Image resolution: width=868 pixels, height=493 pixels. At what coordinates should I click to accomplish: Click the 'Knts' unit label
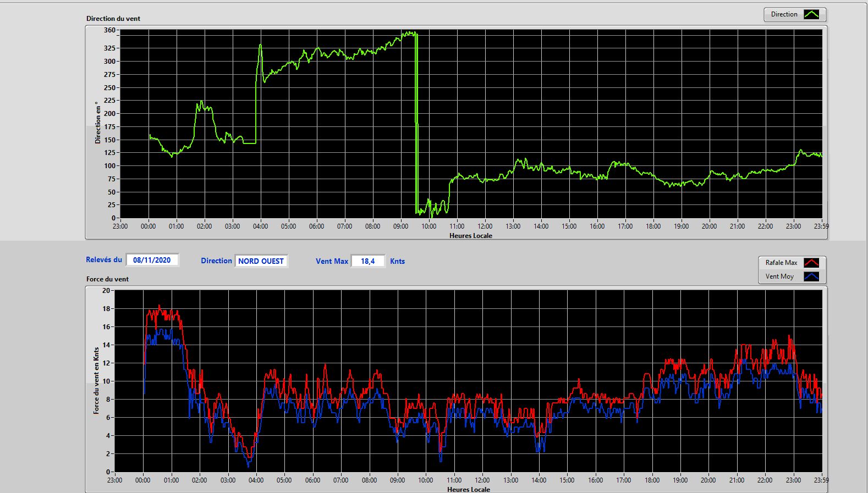(x=397, y=261)
